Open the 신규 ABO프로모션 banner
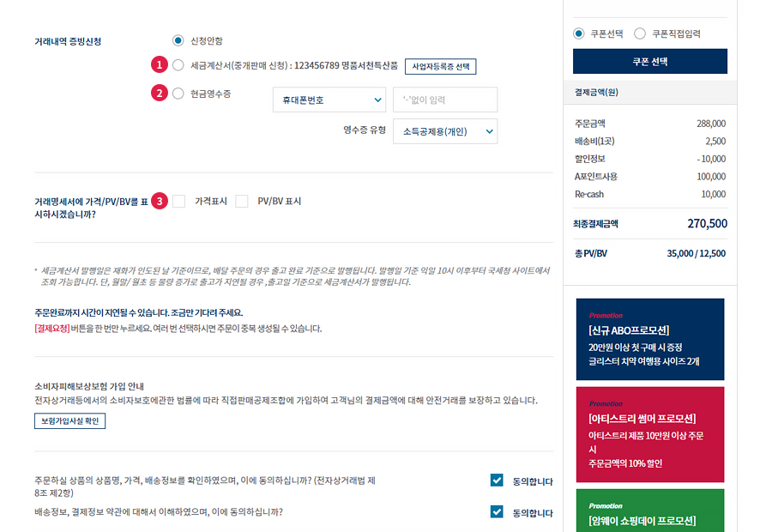The height and width of the screenshot is (532, 772). tap(650, 340)
